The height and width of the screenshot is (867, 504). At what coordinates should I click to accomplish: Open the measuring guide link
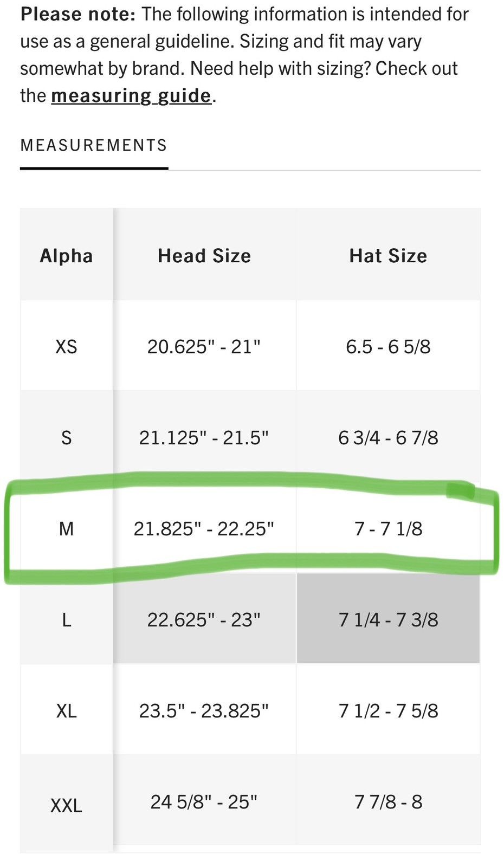click(x=131, y=96)
